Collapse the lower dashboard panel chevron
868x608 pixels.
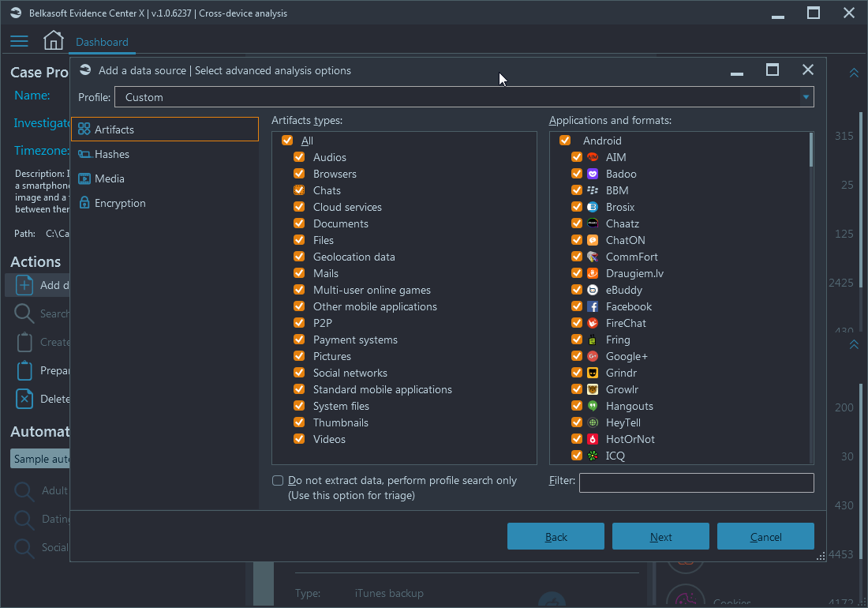pyautogui.click(x=854, y=344)
